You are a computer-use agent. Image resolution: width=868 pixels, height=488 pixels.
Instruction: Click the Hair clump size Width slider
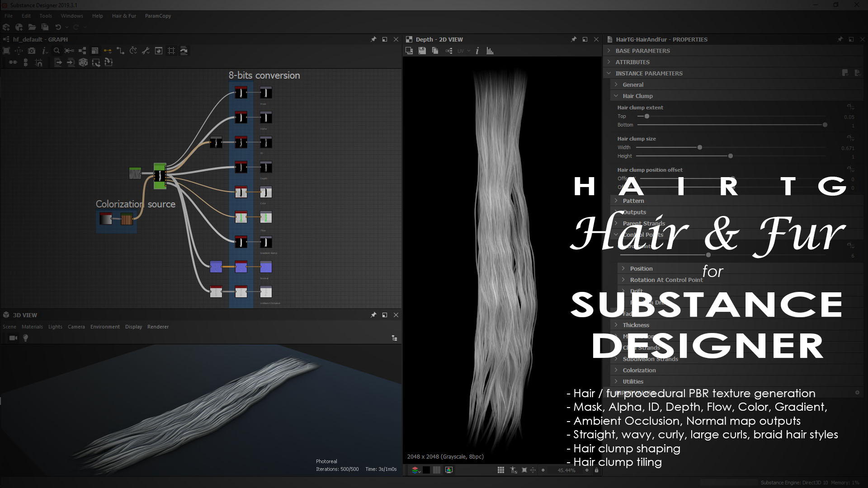click(x=731, y=148)
